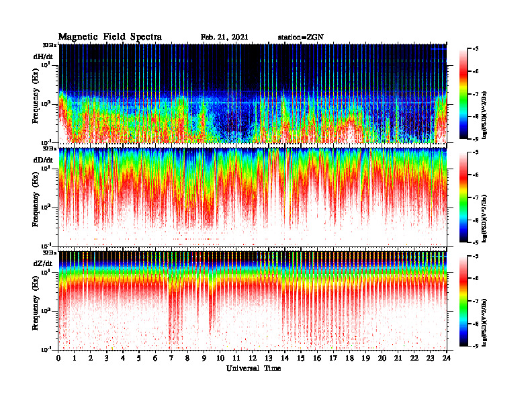
Task: Click hour '4' on the Universal Time axis
Action: coord(123,359)
